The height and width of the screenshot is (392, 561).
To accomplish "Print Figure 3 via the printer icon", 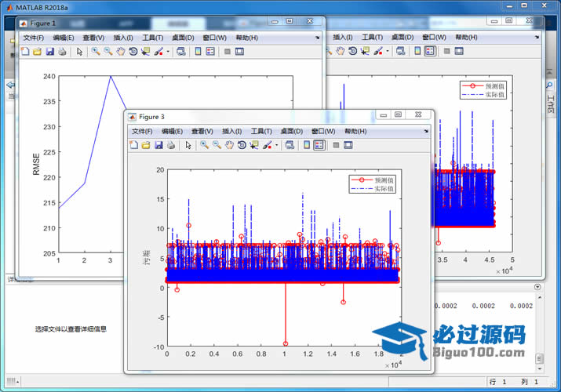I will 171,145.
